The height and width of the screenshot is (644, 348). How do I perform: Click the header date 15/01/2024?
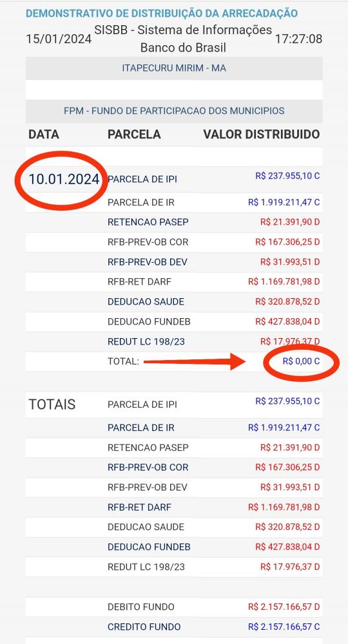[59, 39]
